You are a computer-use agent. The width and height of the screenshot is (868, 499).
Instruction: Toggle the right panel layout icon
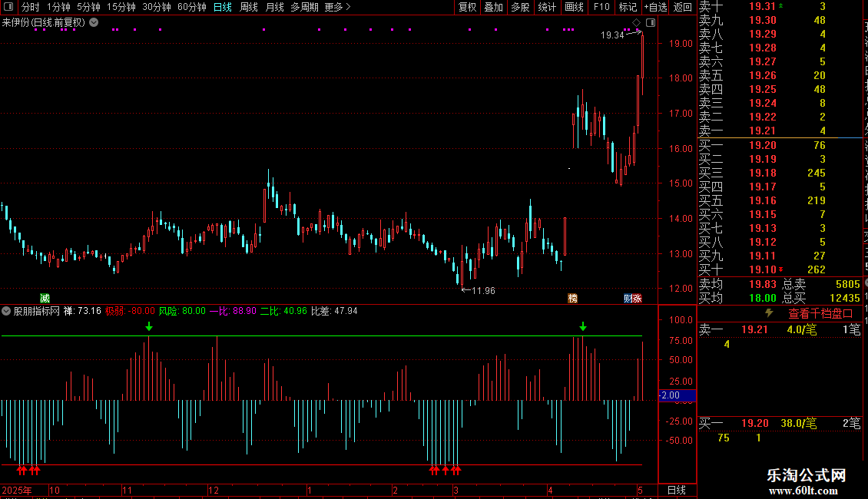651,23
